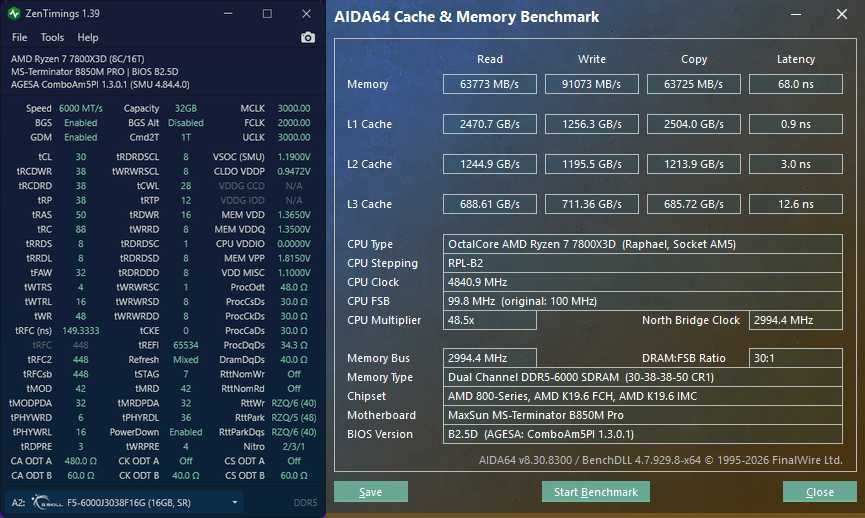This screenshot has height=518, width=865.
Task: Expand the A2 memory module dropdown
Action: click(x=235, y=503)
